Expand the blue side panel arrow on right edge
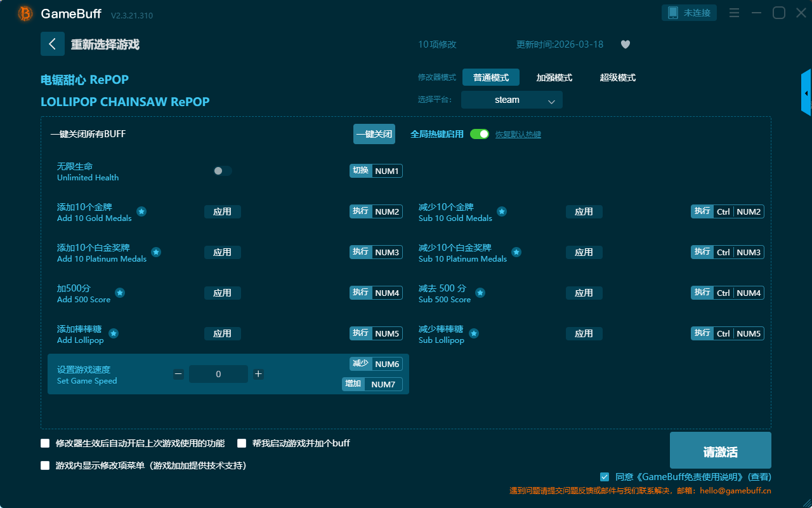The width and height of the screenshot is (812, 508). coord(806,93)
